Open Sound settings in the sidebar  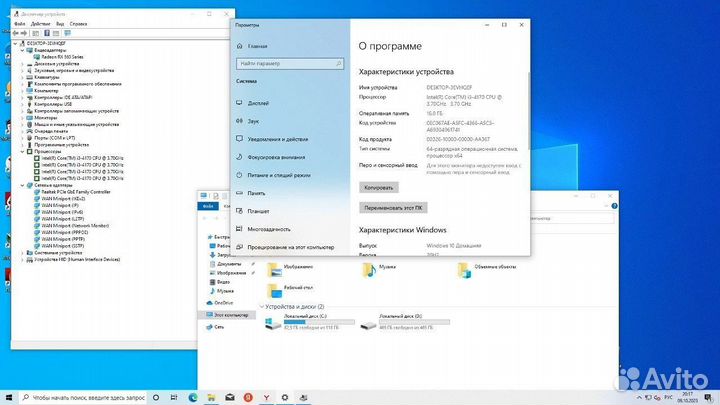click(254, 121)
